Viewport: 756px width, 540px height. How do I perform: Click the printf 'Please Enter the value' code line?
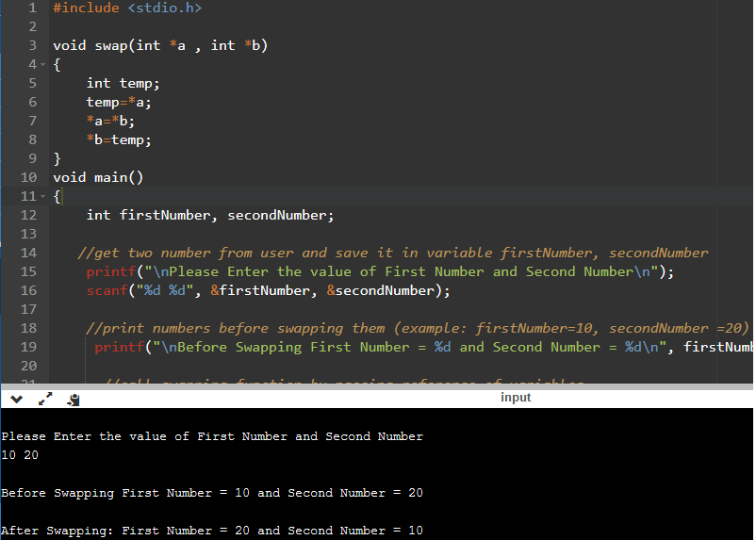[x=380, y=271]
